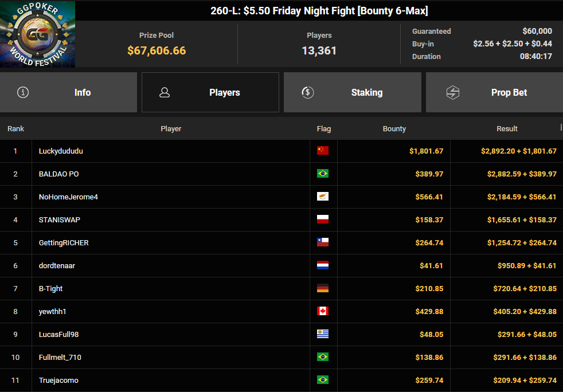Click result $720.64 + $210.85
563x392 pixels.
[525, 289]
